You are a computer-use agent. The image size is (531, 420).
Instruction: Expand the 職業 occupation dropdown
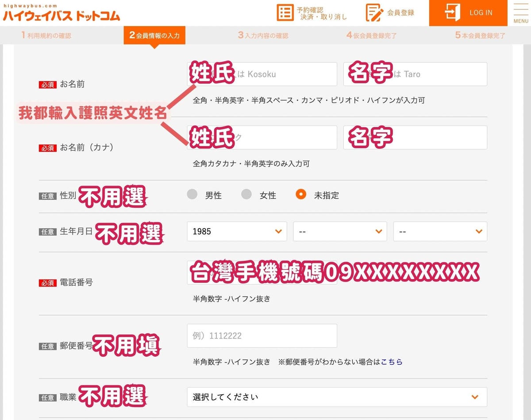click(337, 397)
